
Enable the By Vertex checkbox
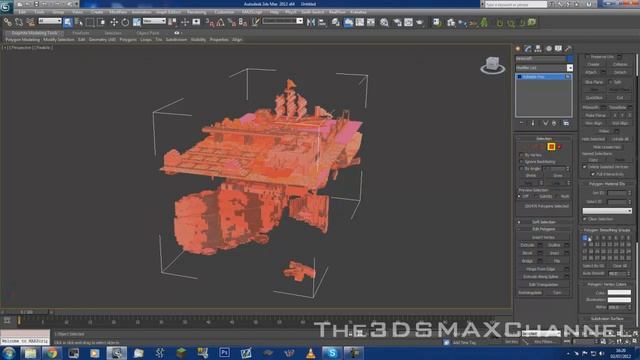click(x=521, y=155)
